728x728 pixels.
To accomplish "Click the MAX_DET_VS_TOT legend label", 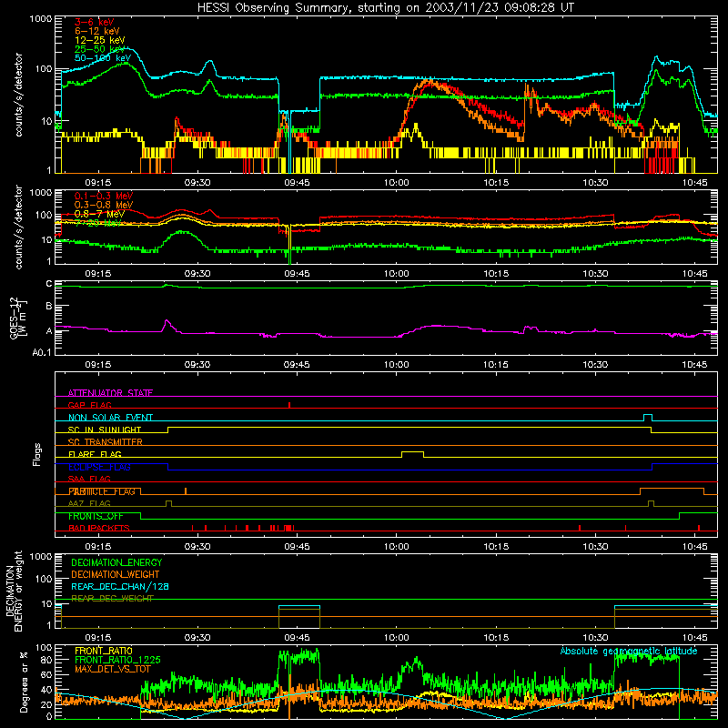I will coord(112,669).
